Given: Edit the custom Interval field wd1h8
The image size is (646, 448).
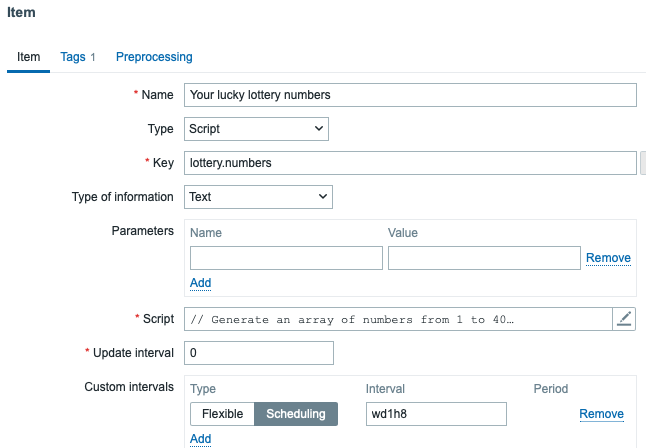Looking at the screenshot, I should pos(437,414).
